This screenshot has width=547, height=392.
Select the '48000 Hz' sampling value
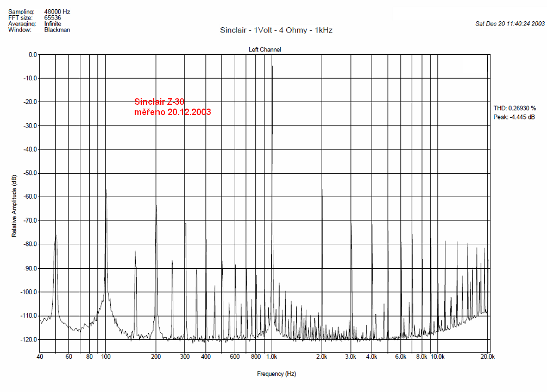click(57, 12)
